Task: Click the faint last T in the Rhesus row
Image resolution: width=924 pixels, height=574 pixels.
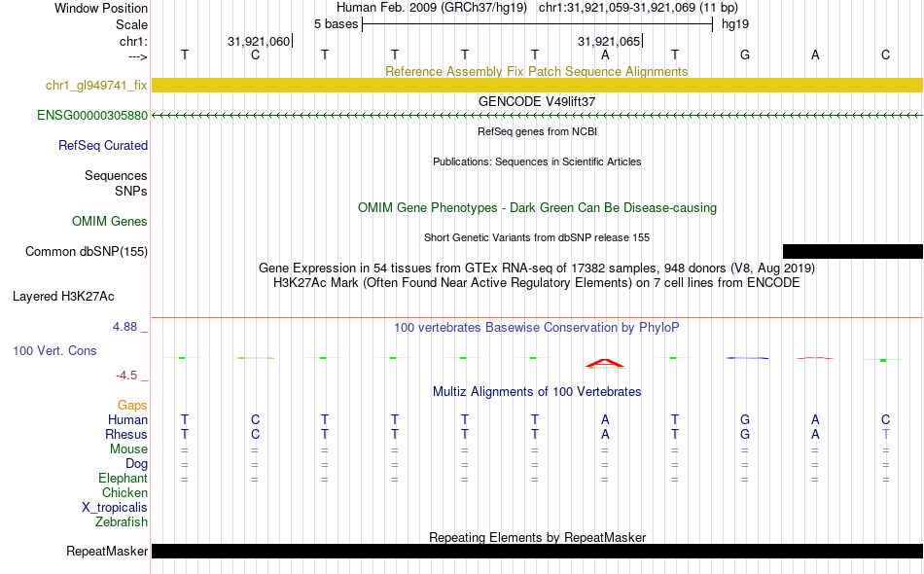Action: 885,434
